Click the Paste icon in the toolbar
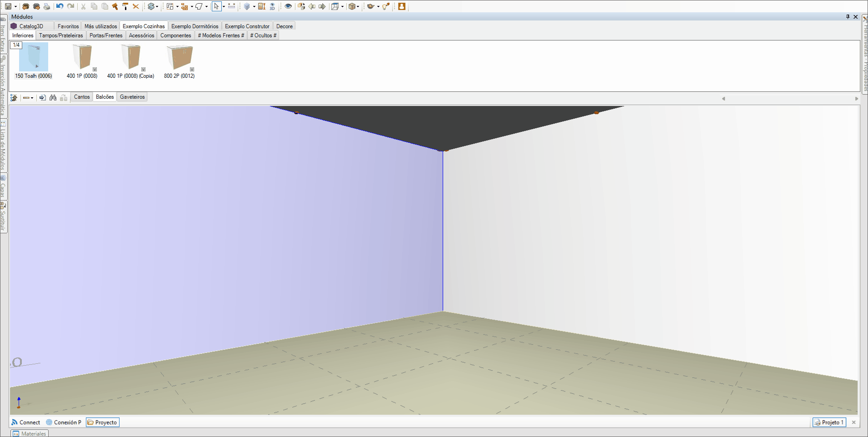868x437 pixels. click(105, 6)
